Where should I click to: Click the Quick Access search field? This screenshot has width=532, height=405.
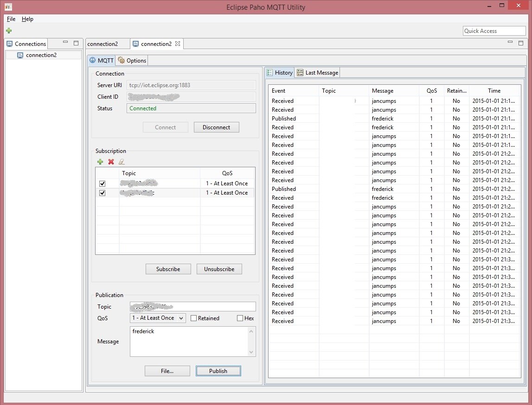coord(494,31)
